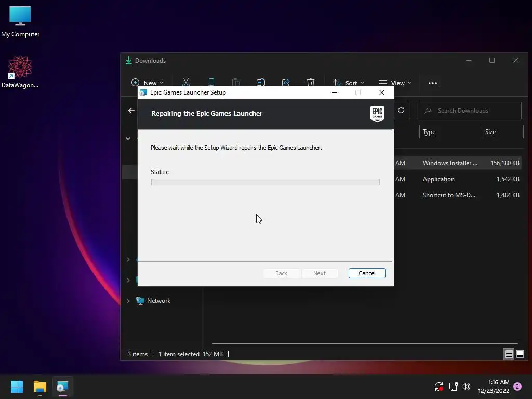Click the Downloads title bar download icon
Screen dimensions: 532x399
pyautogui.click(x=129, y=60)
